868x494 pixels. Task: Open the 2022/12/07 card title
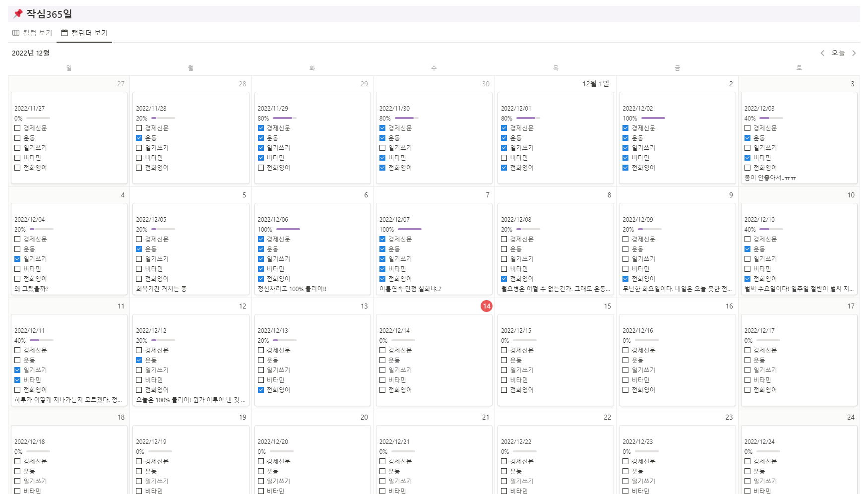coord(394,219)
